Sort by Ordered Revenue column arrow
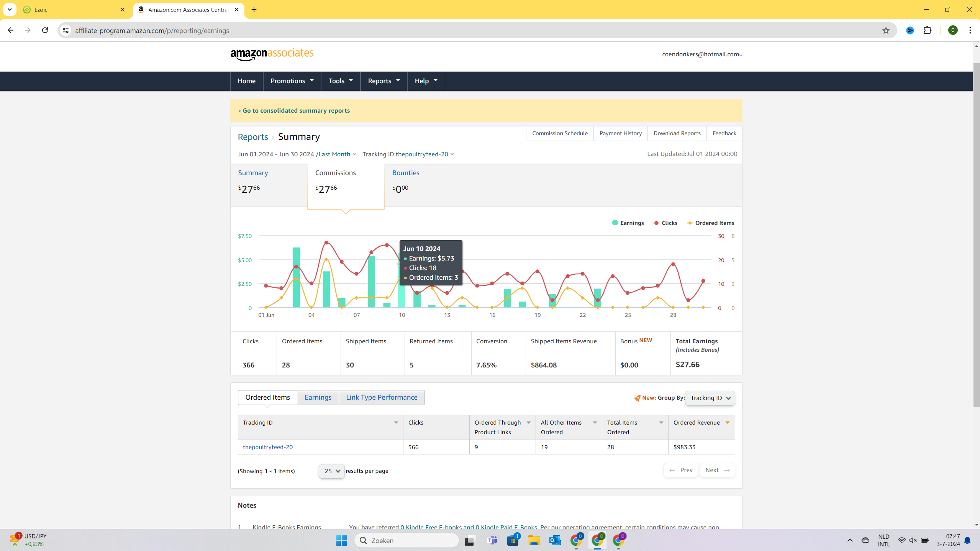The height and width of the screenshot is (551, 980). [727, 423]
